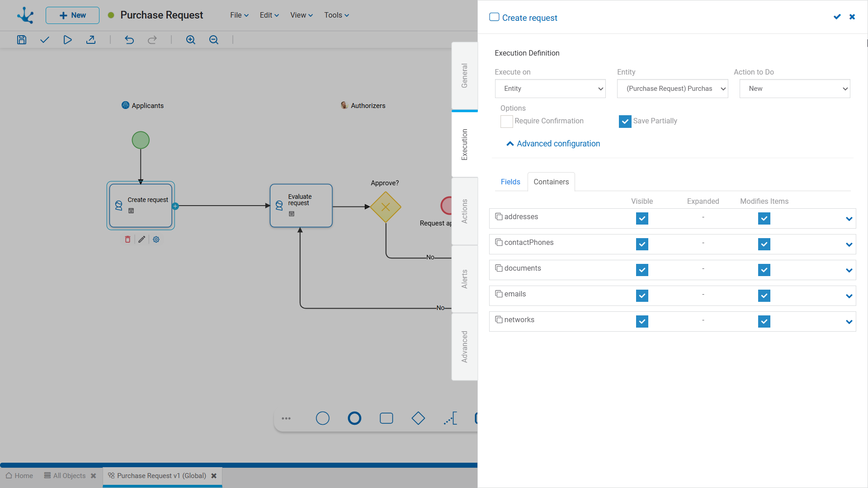Click the validate checkmark in the toolbar
This screenshot has height=488, width=868.
[x=44, y=40]
